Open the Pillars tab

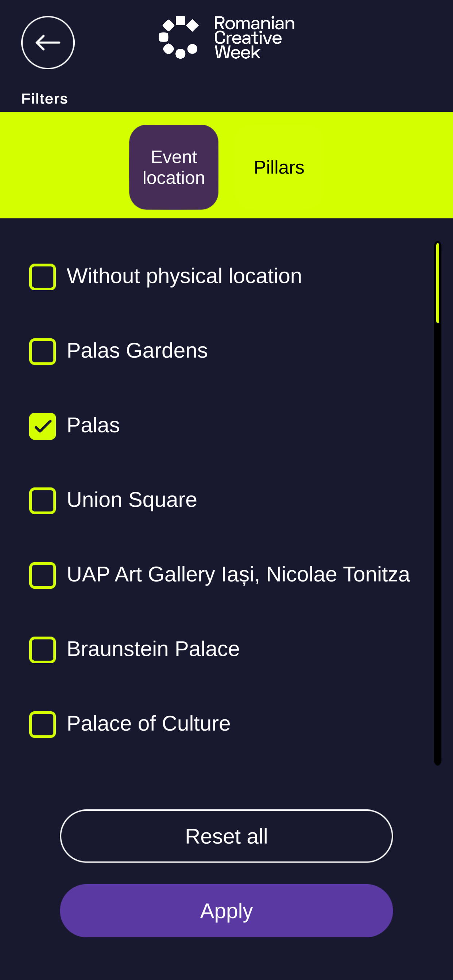[279, 168]
